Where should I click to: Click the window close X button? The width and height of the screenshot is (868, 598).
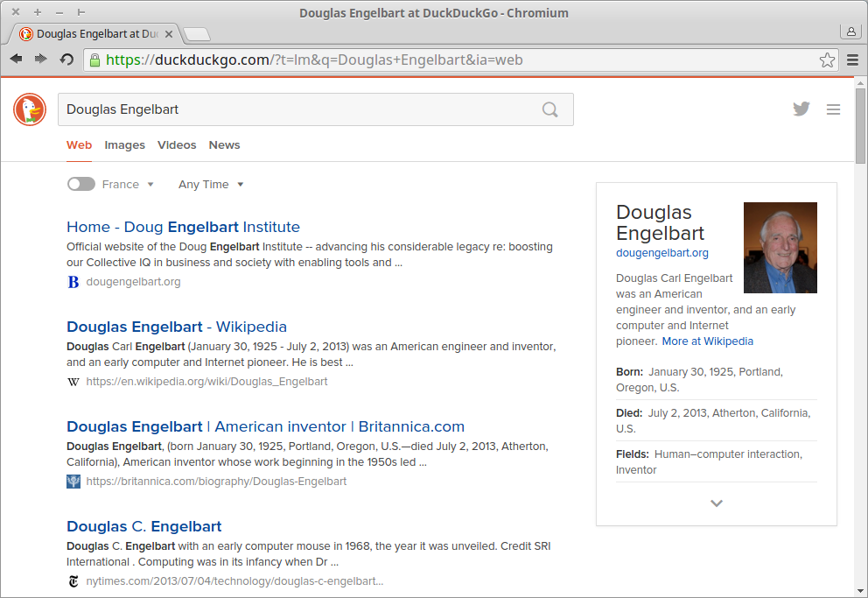[x=16, y=11]
